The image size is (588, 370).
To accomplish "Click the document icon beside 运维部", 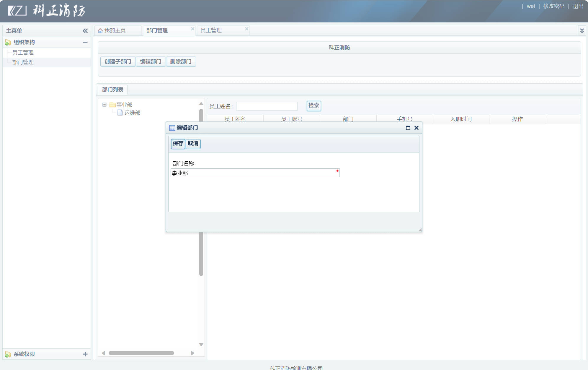I will tap(120, 113).
